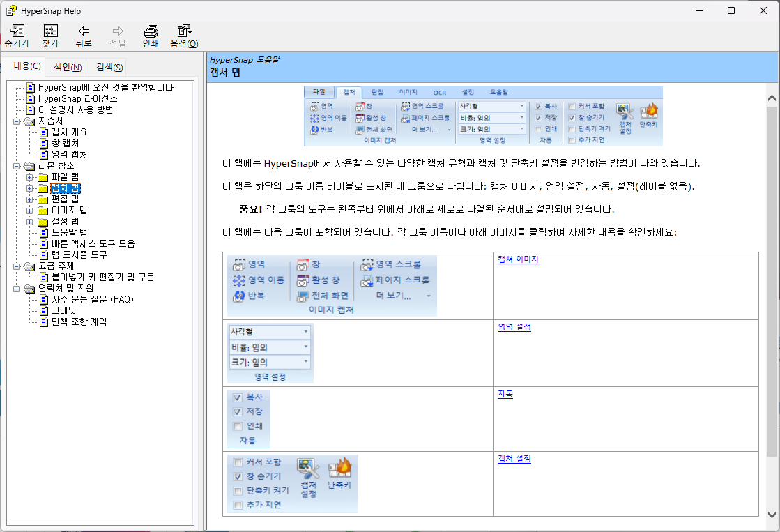This screenshot has width=780, height=532.
Task: Switch to the 색인(N) tab
Action: pyautogui.click(x=68, y=67)
